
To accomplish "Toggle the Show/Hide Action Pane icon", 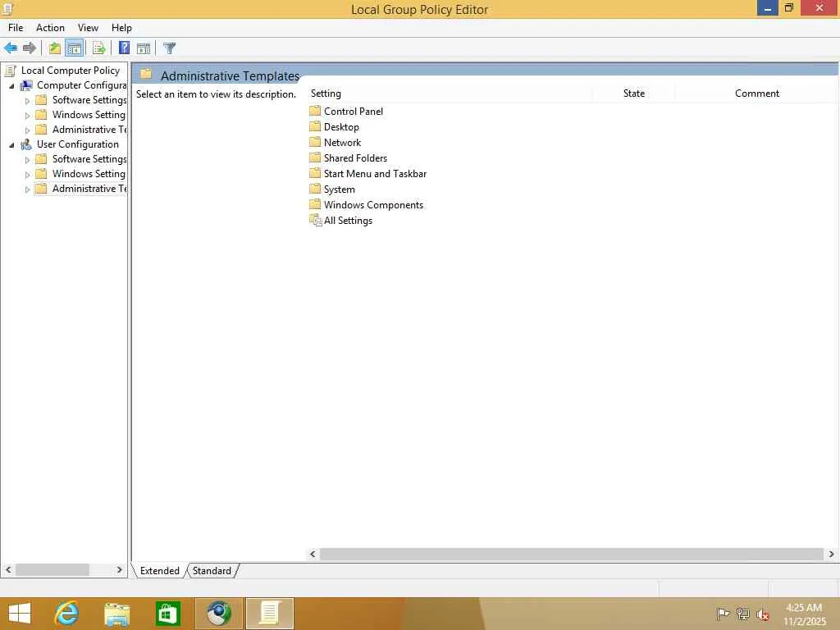I will coord(144,48).
